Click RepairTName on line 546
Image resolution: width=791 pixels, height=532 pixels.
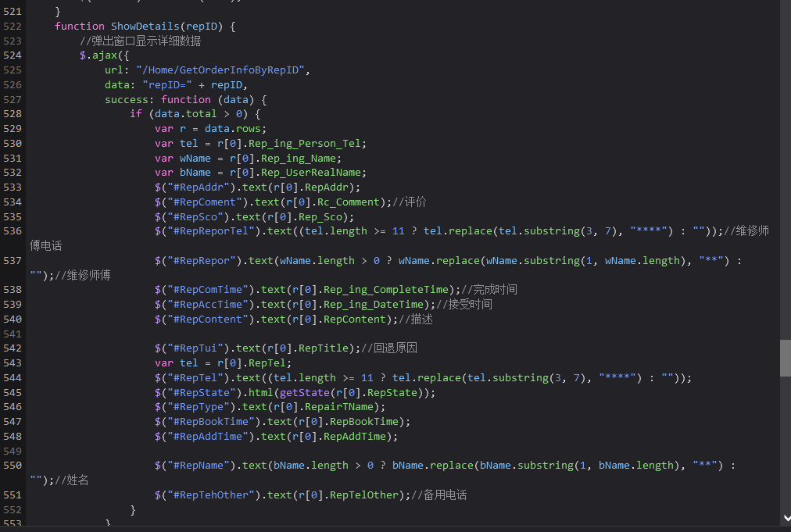[339, 407]
